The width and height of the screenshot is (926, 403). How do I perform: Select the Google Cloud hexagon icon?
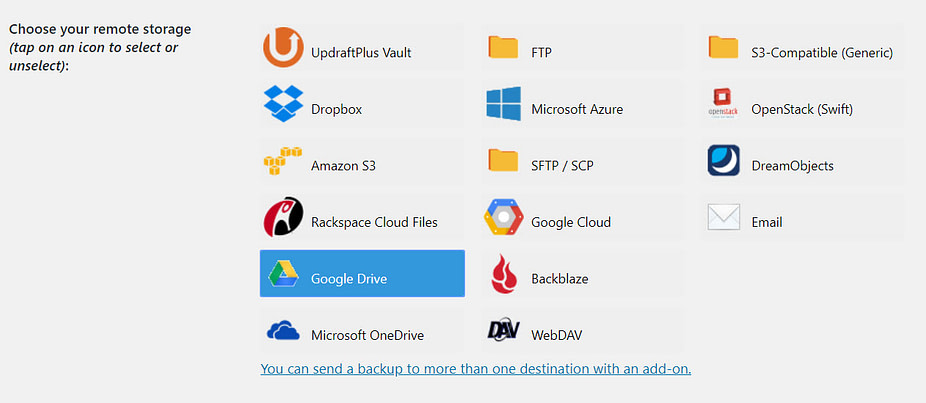pyautogui.click(x=504, y=217)
